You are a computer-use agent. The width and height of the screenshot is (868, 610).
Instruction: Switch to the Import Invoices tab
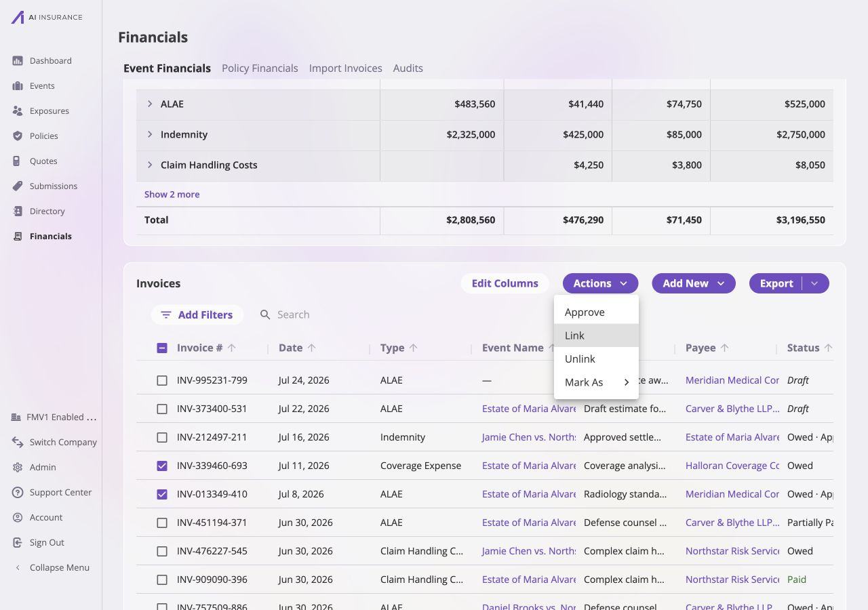[x=346, y=68]
